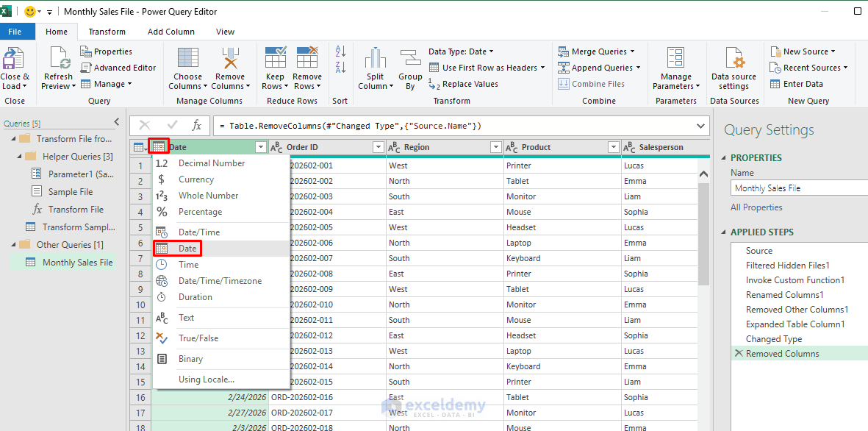Click the Date column data type icon

(159, 147)
